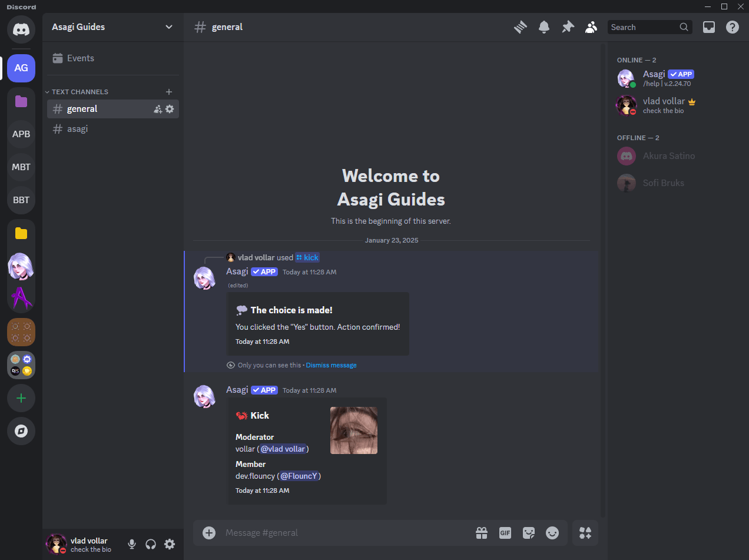The height and width of the screenshot is (560, 749).
Task: Open the Kick embed thumbnail image
Action: 354,430
